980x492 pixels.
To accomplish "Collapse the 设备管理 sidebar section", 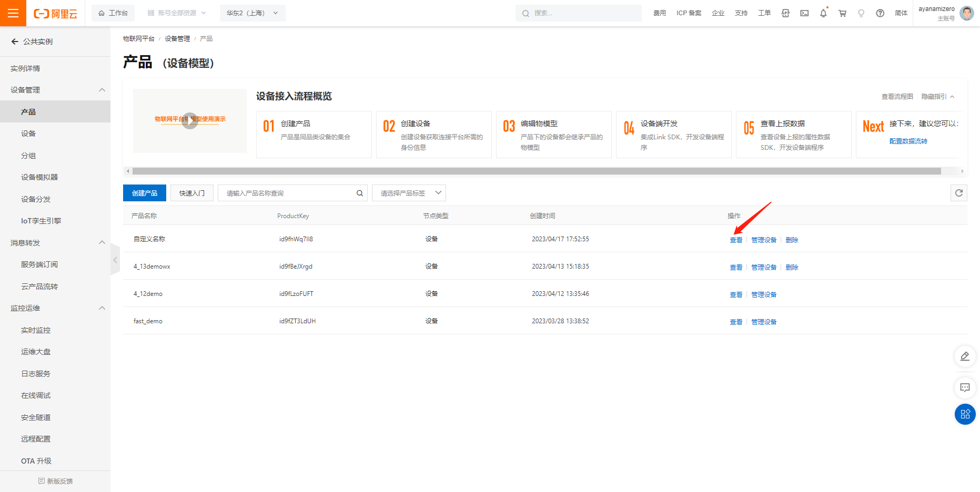I will (x=102, y=90).
